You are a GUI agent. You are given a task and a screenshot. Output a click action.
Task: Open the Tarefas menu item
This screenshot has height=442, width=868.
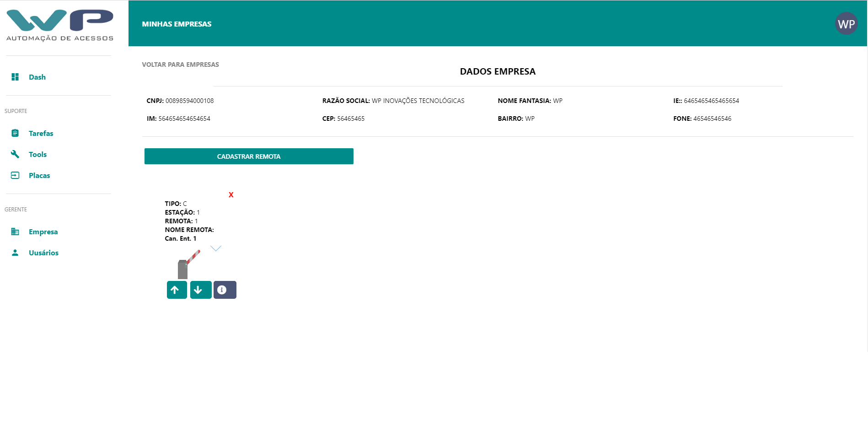point(41,133)
